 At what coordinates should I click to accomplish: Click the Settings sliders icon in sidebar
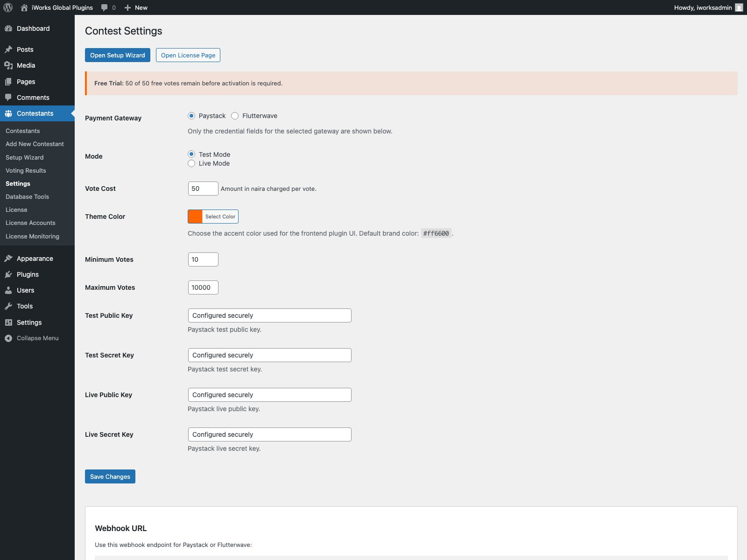(x=8, y=322)
